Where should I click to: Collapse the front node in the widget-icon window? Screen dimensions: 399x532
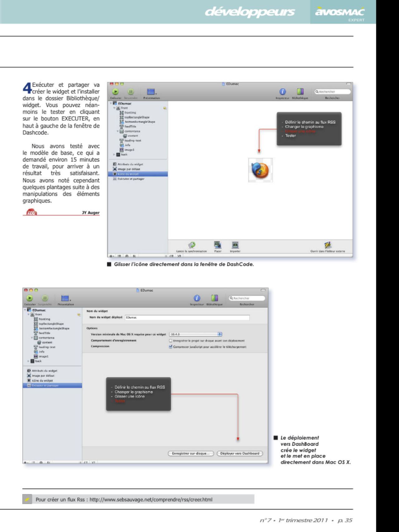click(x=114, y=108)
